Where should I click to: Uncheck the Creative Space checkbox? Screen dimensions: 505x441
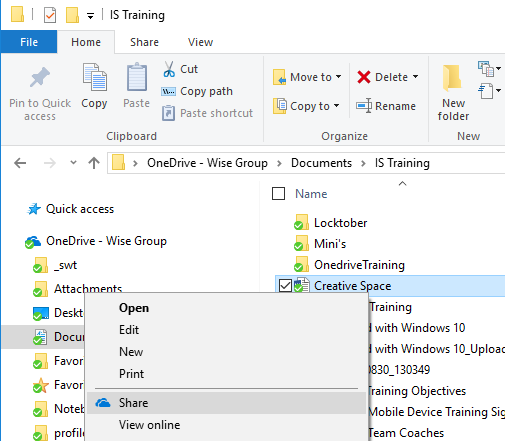point(285,286)
